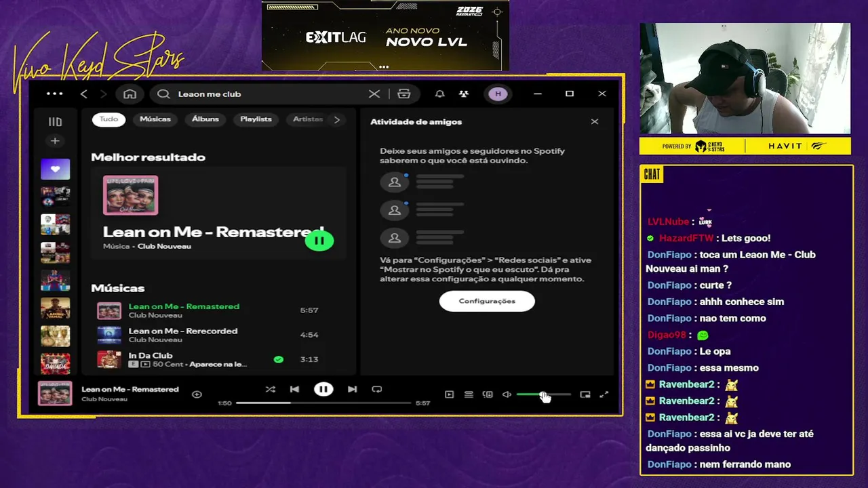Pause from the green Melhor resultado button

319,240
